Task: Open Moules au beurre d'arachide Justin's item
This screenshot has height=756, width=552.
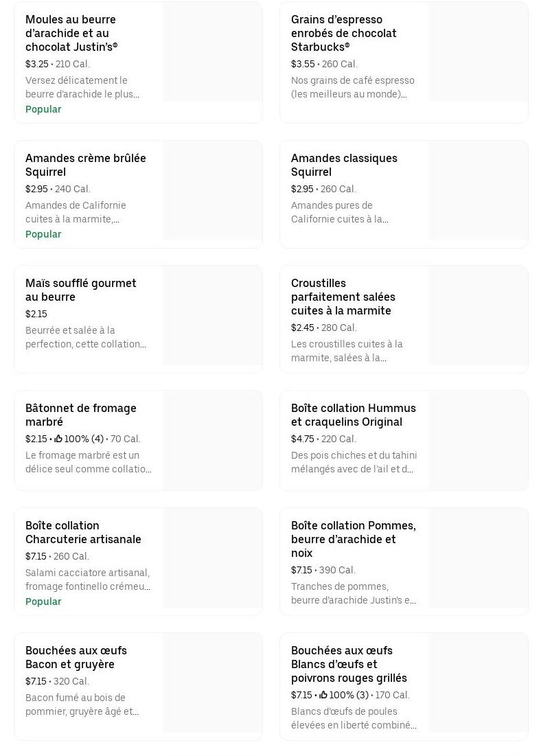Action: pos(71,33)
